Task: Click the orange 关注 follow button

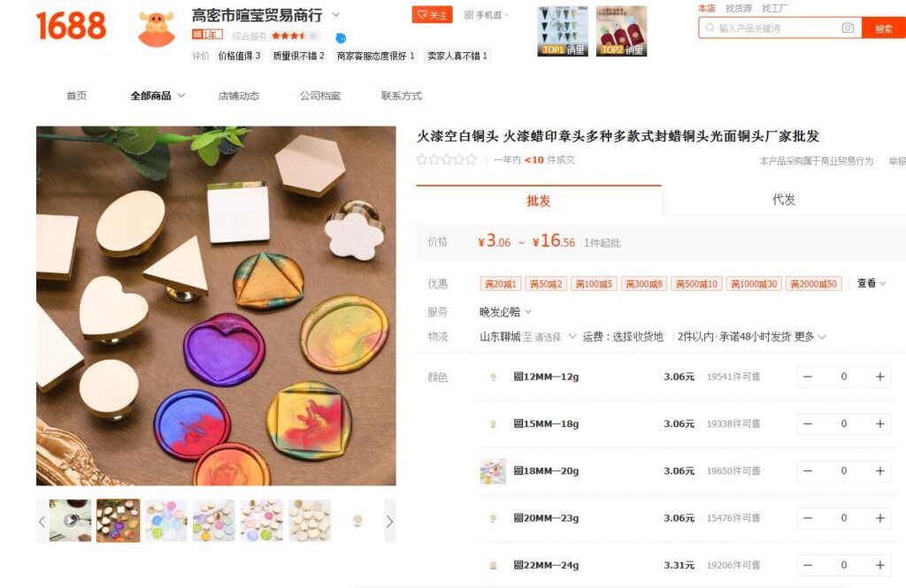Action: click(x=432, y=15)
